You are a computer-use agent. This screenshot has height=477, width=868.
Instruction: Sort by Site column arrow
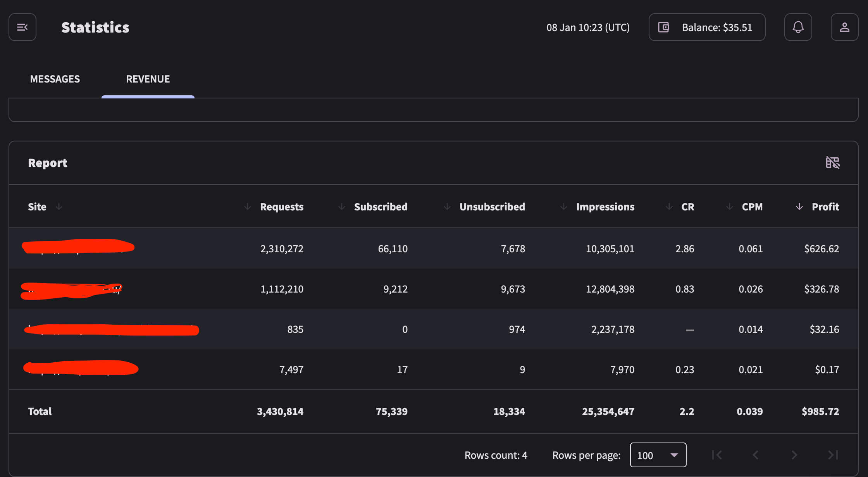59,207
